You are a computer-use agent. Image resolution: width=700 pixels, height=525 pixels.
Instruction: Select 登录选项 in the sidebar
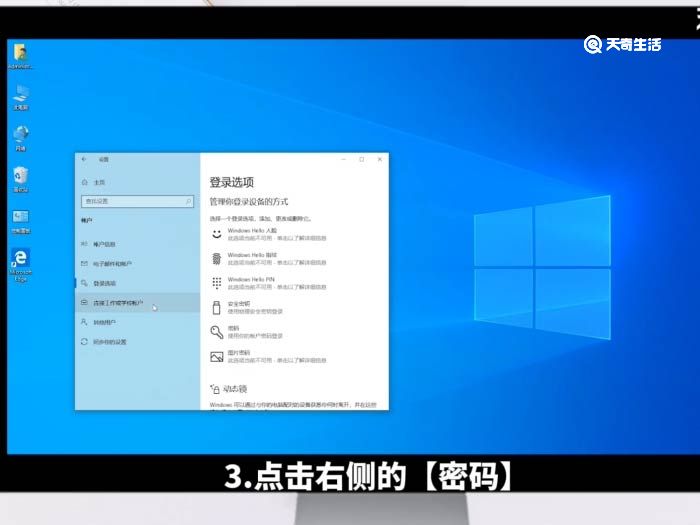tap(137, 283)
